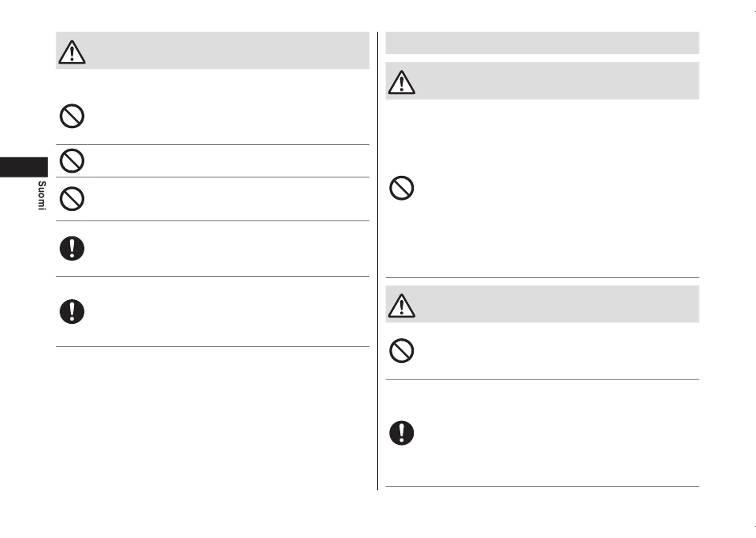Click the black tab marker above Suomi
756x538 pixels.
pos(24,167)
